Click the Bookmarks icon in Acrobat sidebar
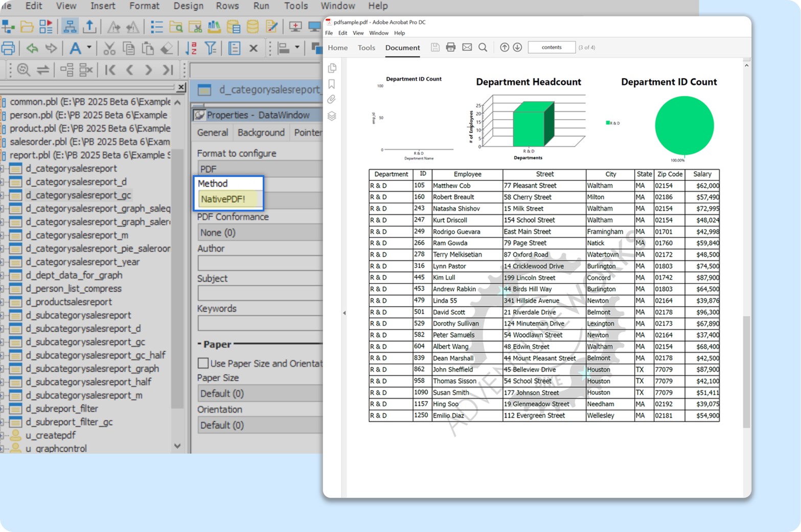 [x=332, y=83]
